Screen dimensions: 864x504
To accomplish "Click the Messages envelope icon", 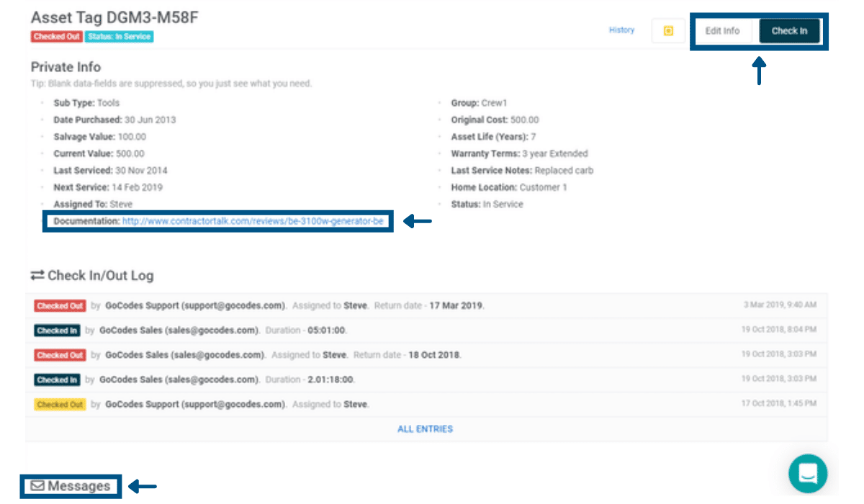I will 36,487.
